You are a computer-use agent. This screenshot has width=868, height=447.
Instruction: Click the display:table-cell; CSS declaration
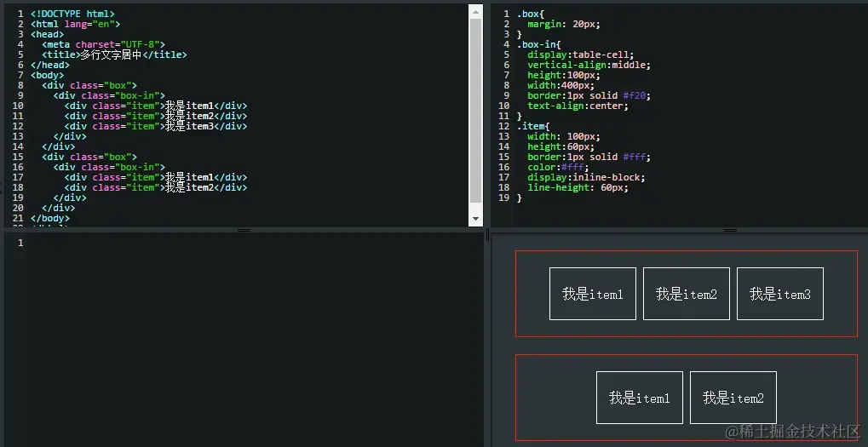(581, 54)
